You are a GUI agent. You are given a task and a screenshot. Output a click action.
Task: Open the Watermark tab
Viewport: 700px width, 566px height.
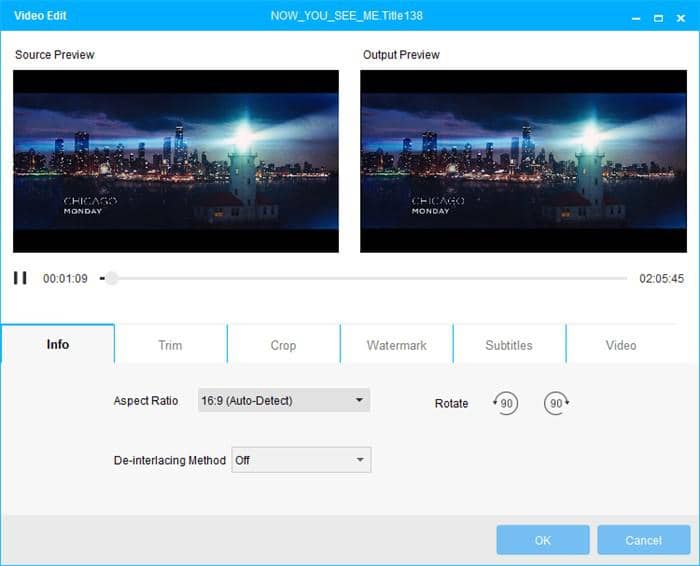coord(396,345)
